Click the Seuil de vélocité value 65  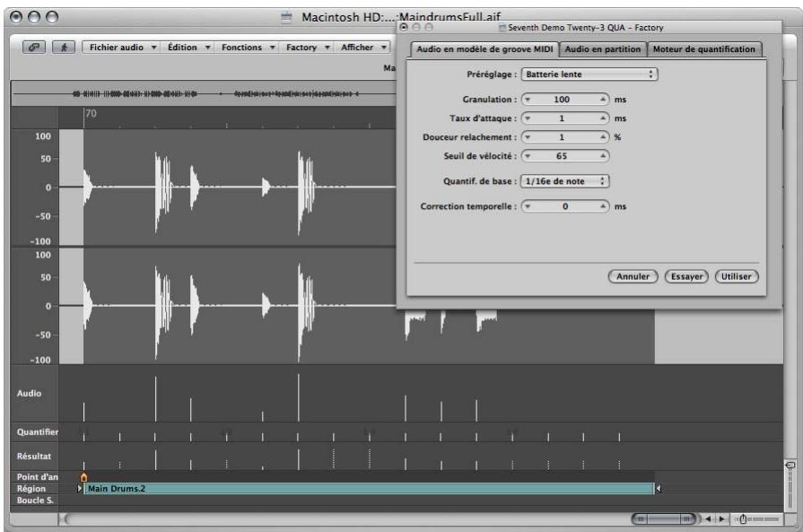562,156
